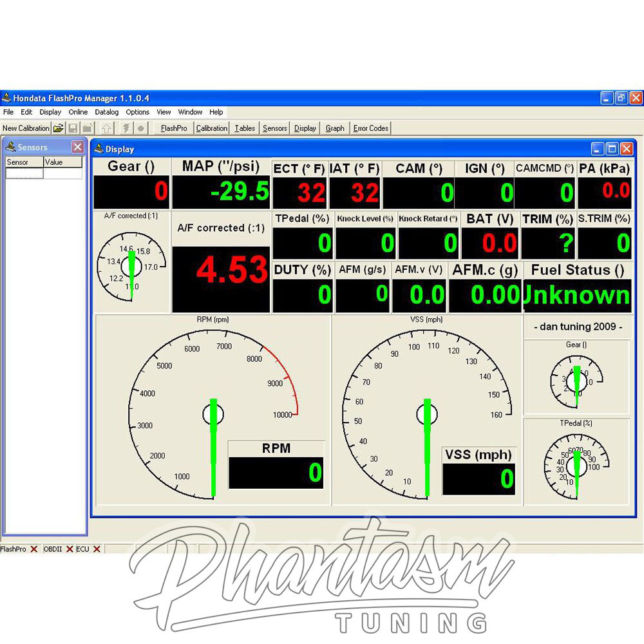This screenshot has height=644, width=644.
Task: Click the save calibration icon
Action: 73,128
